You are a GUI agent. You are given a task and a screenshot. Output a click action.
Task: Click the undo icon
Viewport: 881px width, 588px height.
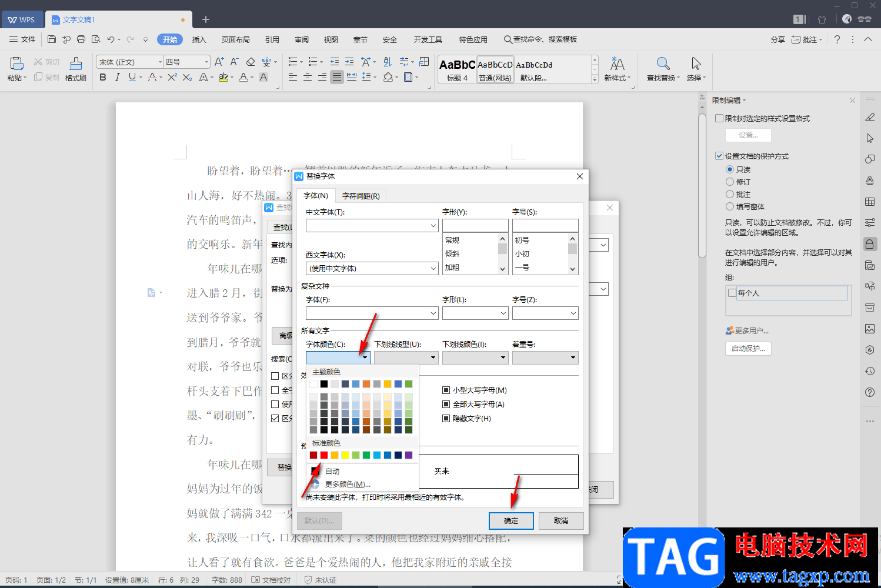coord(111,39)
